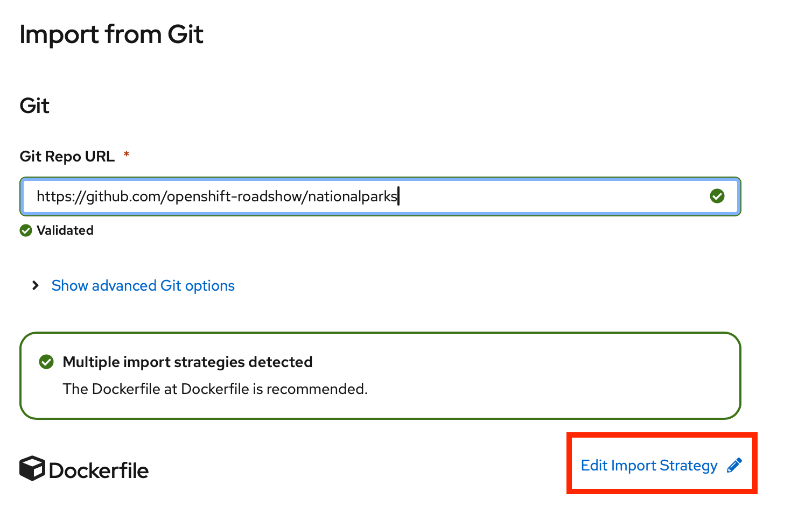This screenshot has width=812, height=520.
Task: Click the Dockerfile cube icon
Action: 32,468
